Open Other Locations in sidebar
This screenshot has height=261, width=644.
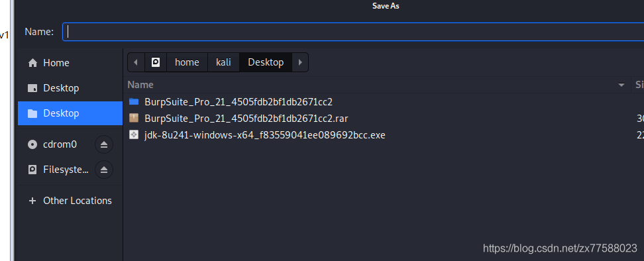(x=70, y=201)
